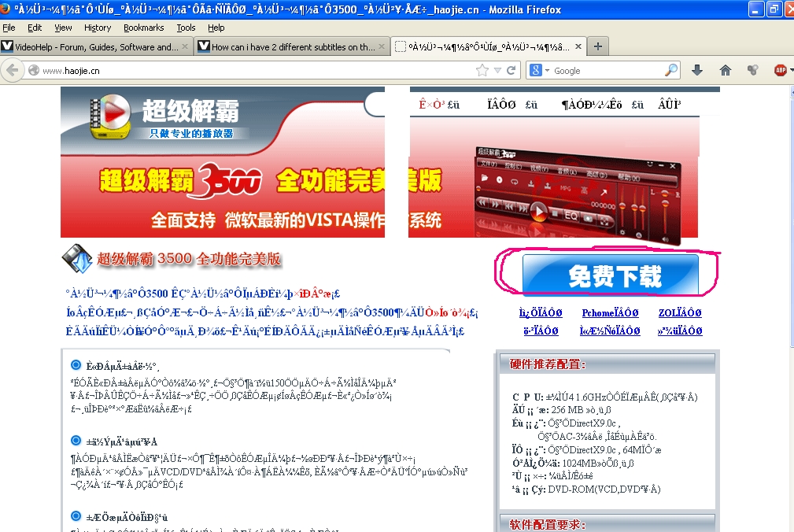Image resolution: width=794 pixels, height=532 pixels.
Task: Click the blue diamond software icon
Action: click(x=77, y=258)
